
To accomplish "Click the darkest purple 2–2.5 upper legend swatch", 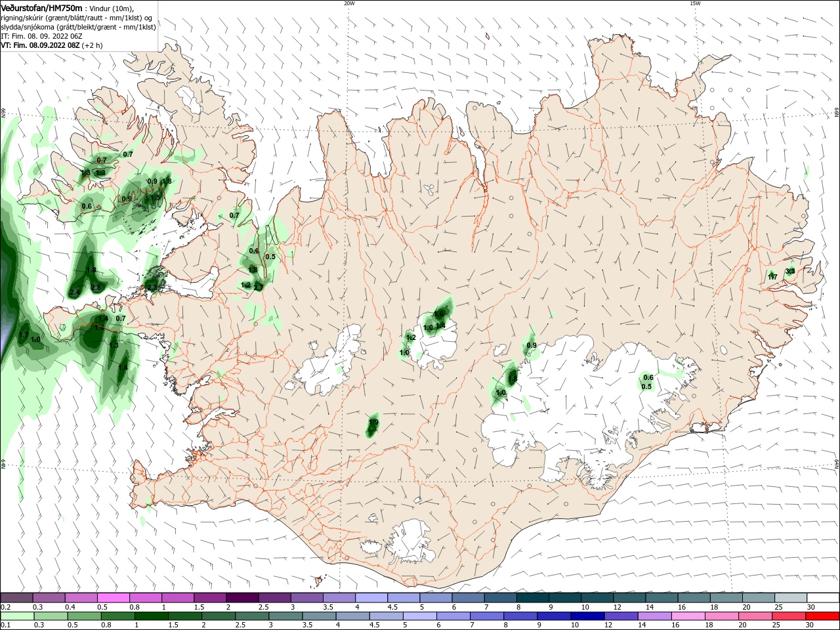I will tap(242, 598).
